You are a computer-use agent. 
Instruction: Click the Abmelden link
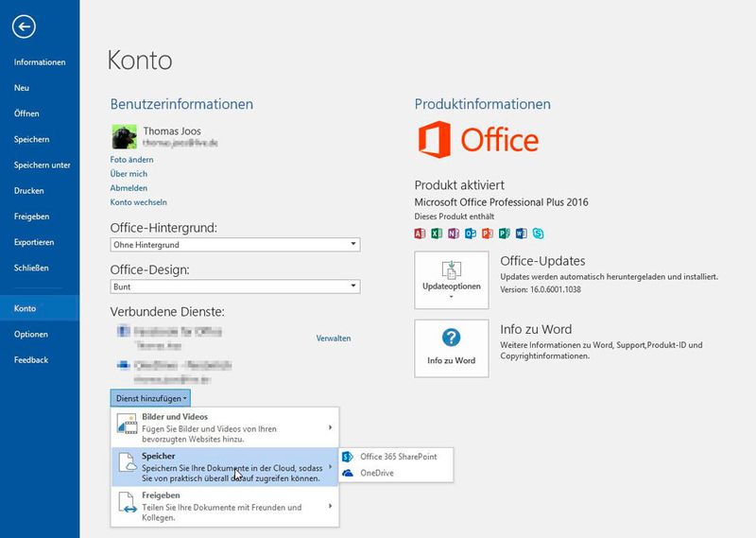pyautogui.click(x=129, y=188)
